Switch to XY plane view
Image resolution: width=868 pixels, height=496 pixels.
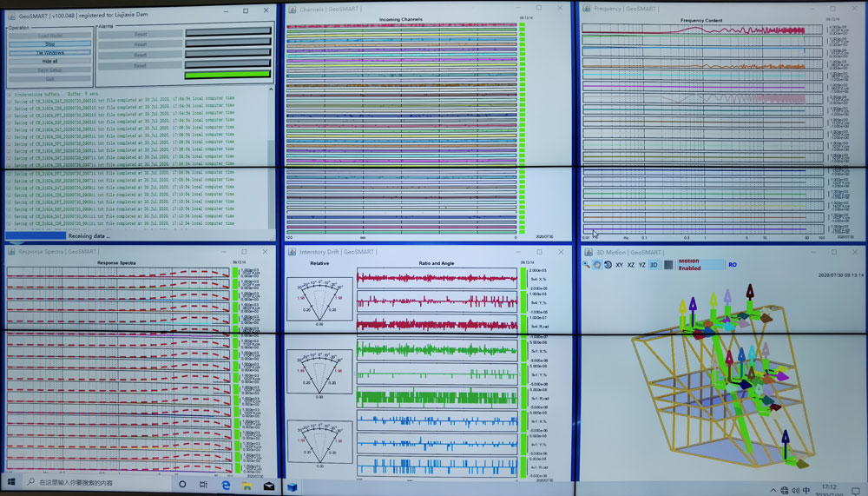tap(620, 264)
